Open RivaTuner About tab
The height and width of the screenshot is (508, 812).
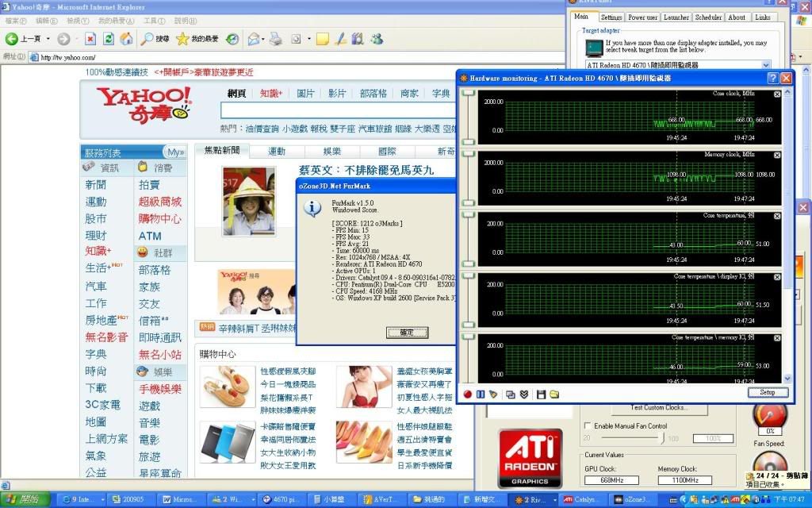pos(737,17)
